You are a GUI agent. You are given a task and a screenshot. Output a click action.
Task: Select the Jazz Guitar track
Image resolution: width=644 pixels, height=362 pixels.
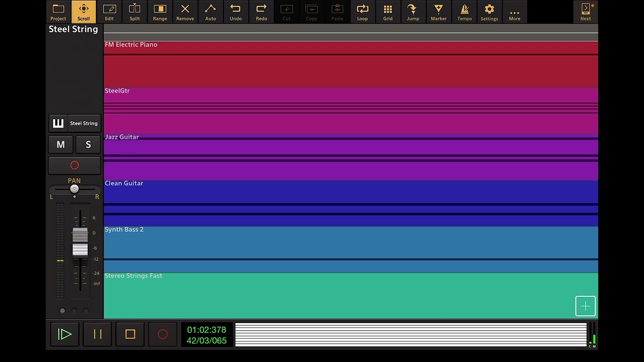click(x=351, y=157)
